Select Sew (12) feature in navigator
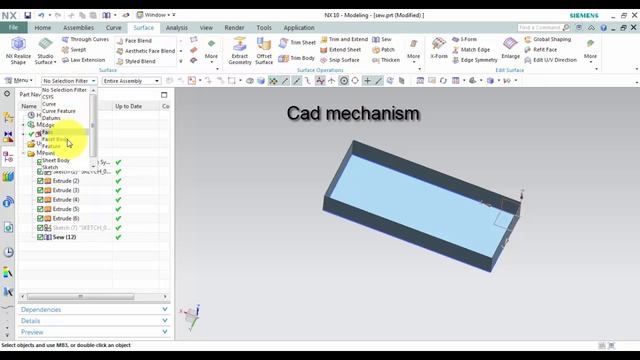The width and height of the screenshot is (640, 360). 64,237
